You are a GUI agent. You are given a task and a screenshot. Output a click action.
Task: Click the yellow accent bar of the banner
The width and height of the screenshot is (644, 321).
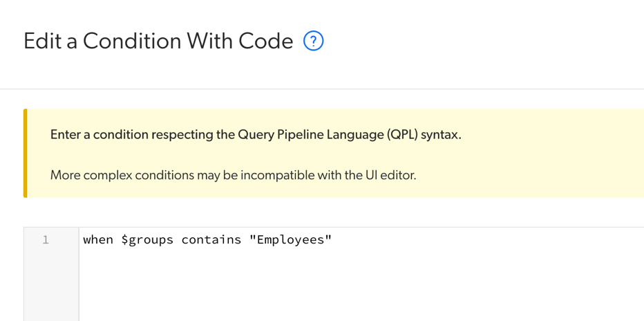pyautogui.click(x=26, y=153)
